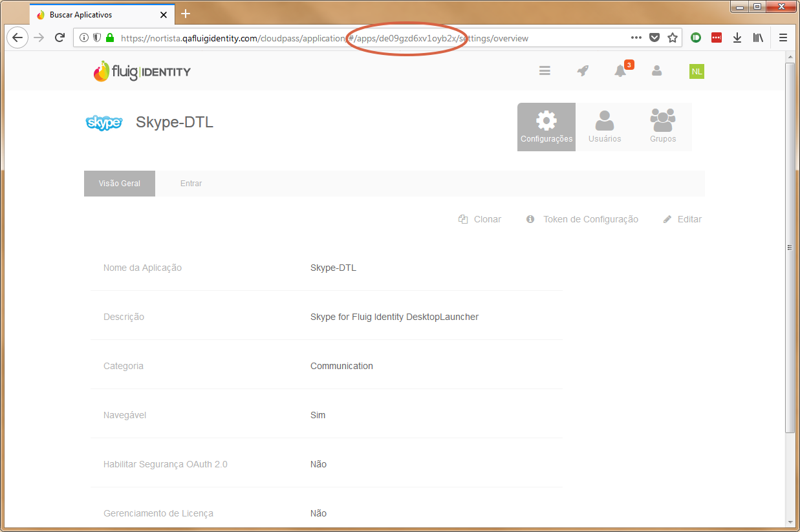Click the red extension icon in toolbar
The height and width of the screenshot is (532, 800).
point(717,37)
